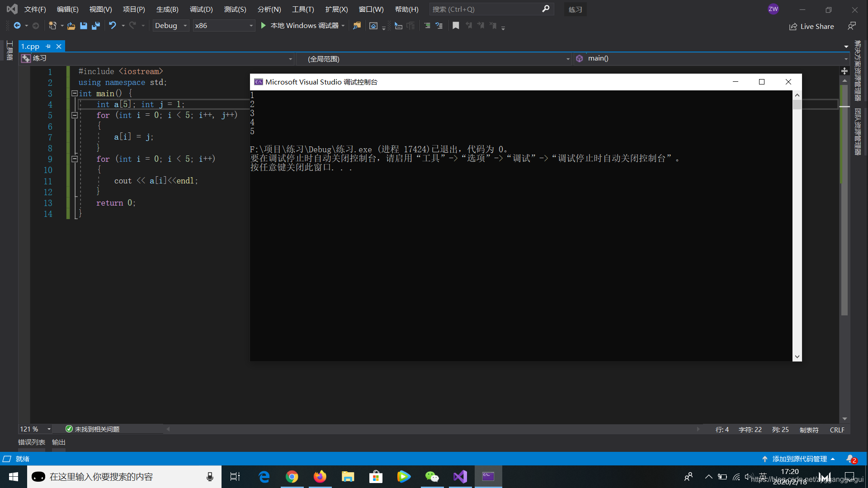Click the ZW account avatar

pos(773,9)
